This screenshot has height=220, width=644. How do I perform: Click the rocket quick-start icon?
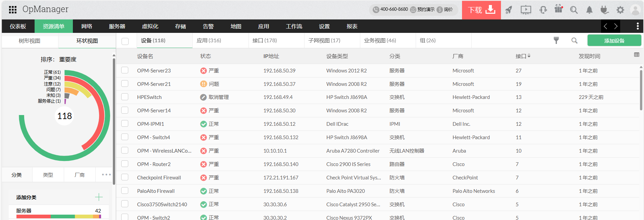[x=509, y=10]
